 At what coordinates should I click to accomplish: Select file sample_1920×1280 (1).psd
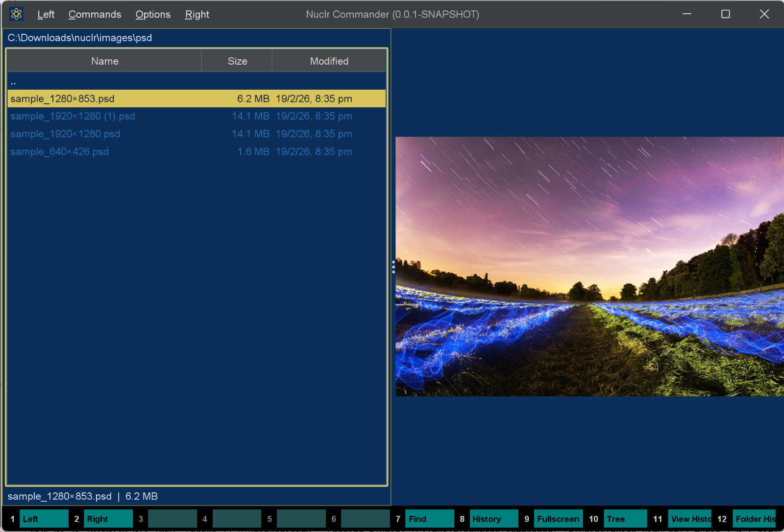[196, 116]
